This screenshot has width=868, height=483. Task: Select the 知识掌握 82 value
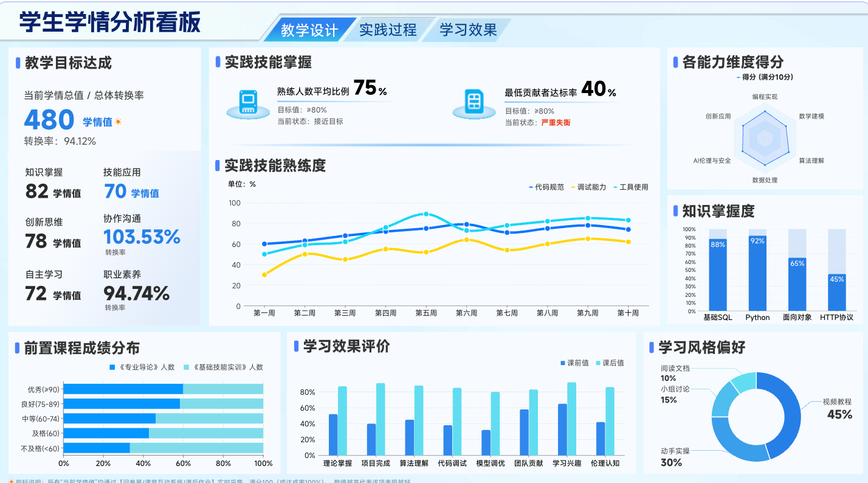tap(37, 192)
